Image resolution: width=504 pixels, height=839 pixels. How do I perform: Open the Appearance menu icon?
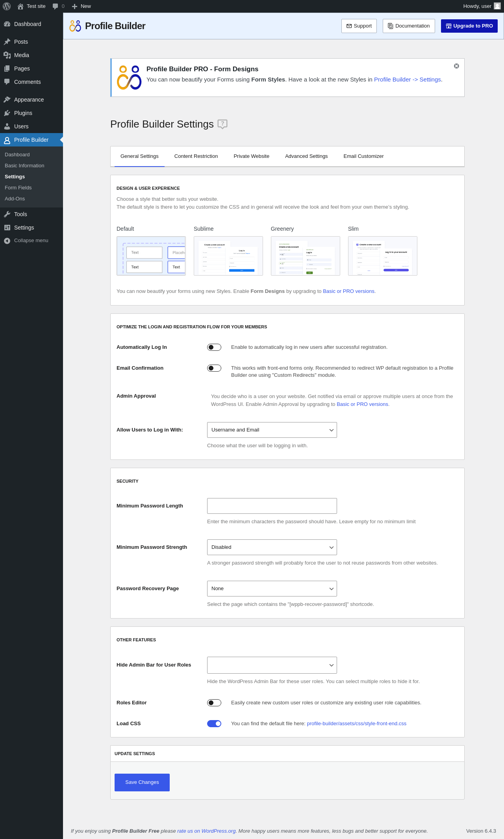click(7, 100)
